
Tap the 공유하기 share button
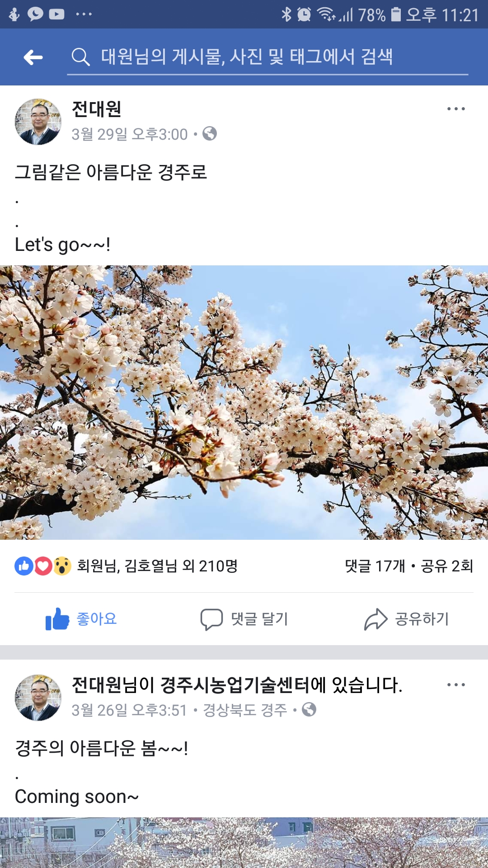point(407,619)
